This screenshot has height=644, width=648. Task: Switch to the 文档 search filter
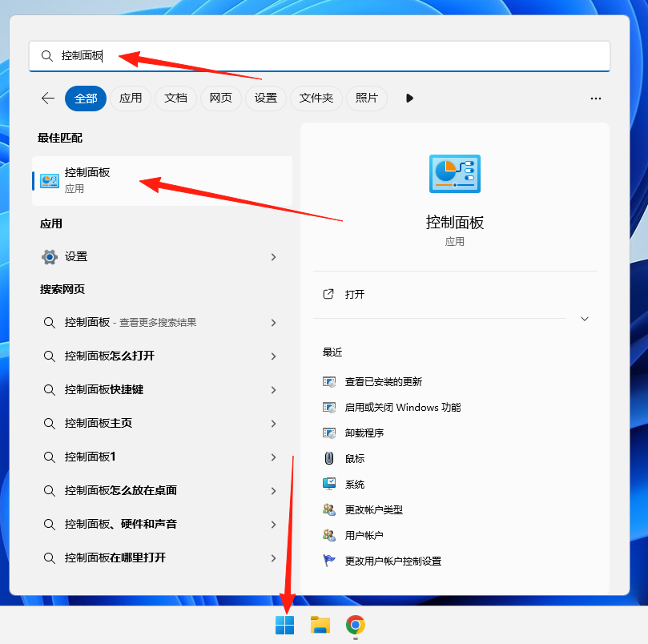pyautogui.click(x=175, y=98)
